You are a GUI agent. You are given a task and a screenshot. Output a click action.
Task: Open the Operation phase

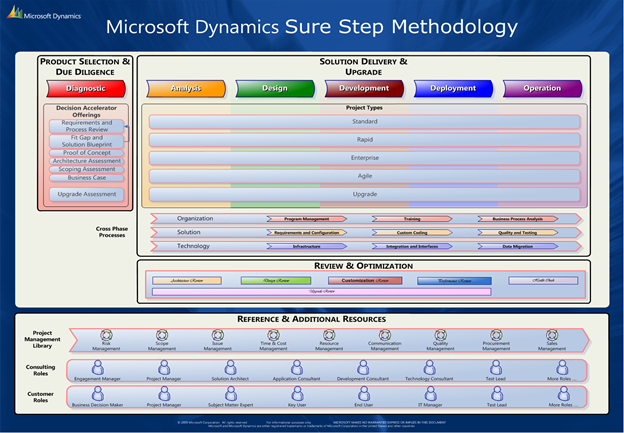pos(542,88)
